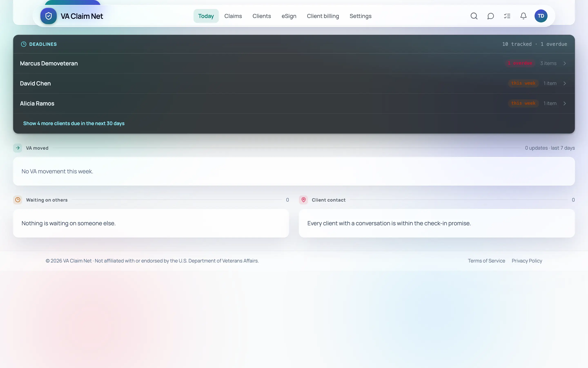Viewport: 588px width, 368px height.
Task: Switch to the Today tab
Action: tap(206, 16)
